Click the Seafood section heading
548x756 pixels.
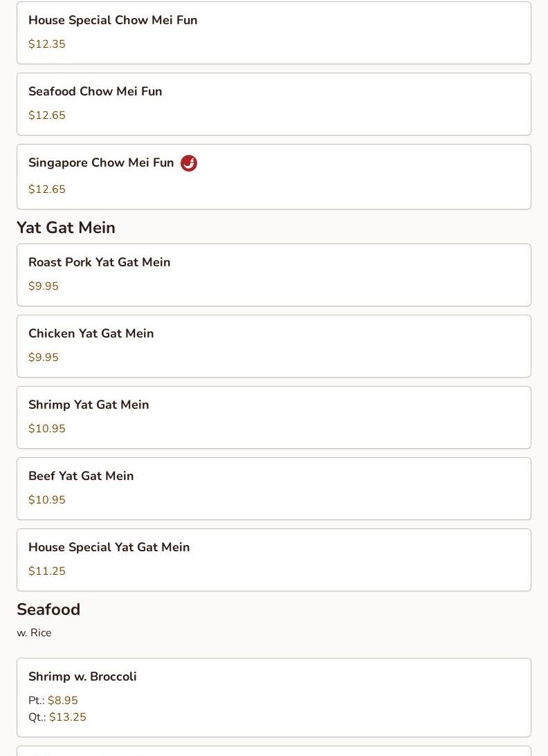pyautogui.click(x=48, y=609)
